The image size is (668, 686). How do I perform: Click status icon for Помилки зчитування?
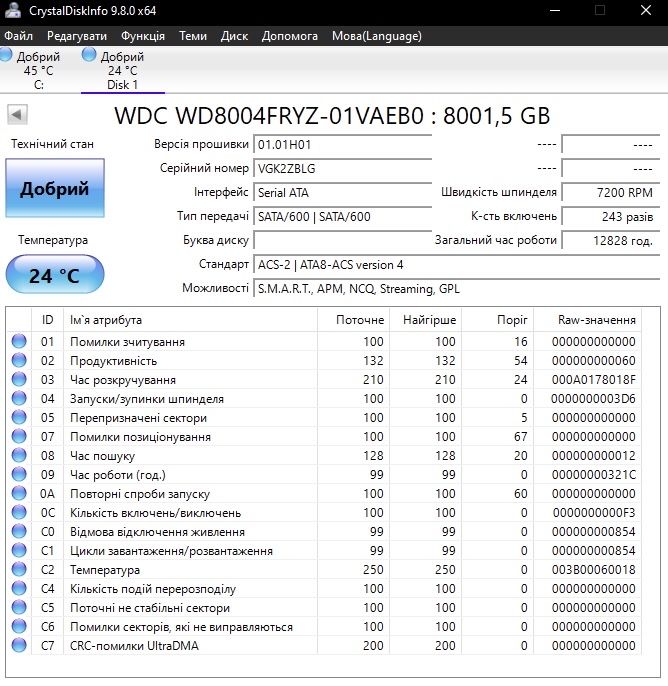(19, 341)
